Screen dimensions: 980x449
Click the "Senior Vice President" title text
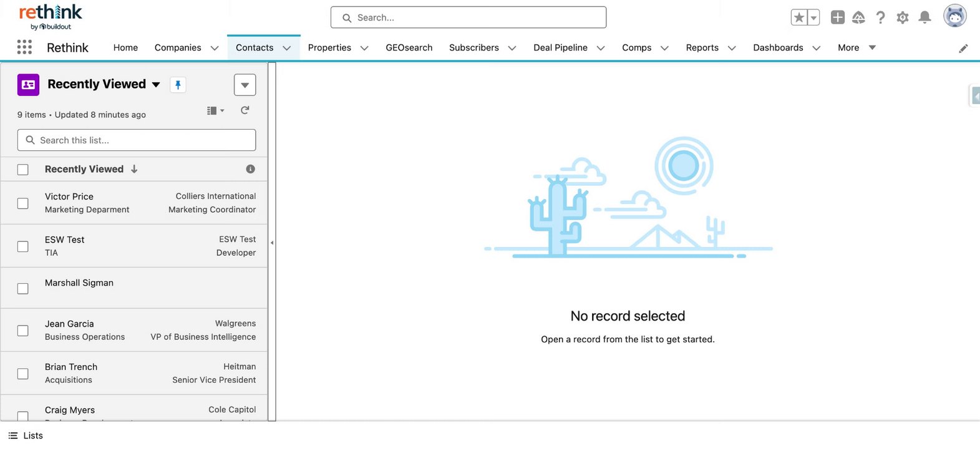coord(214,380)
